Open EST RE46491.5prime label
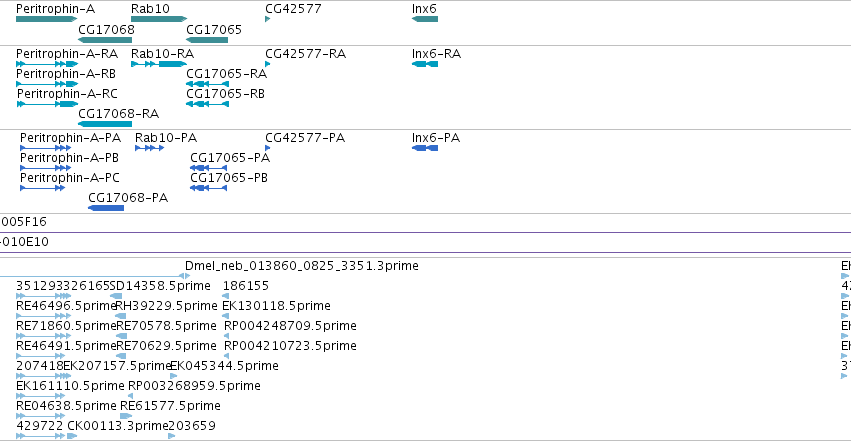The width and height of the screenshot is (851, 441). pos(66,346)
